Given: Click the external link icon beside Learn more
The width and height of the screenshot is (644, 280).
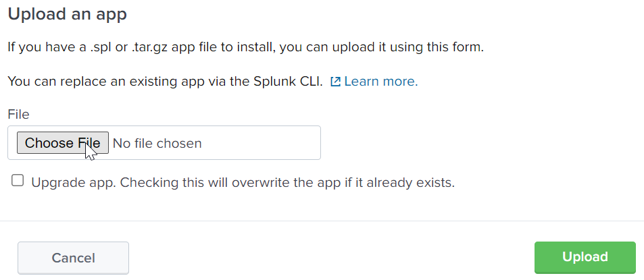Looking at the screenshot, I should tap(335, 82).
